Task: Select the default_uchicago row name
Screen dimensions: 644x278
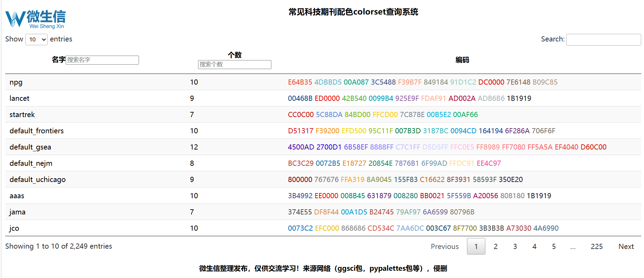Action: 38,180
